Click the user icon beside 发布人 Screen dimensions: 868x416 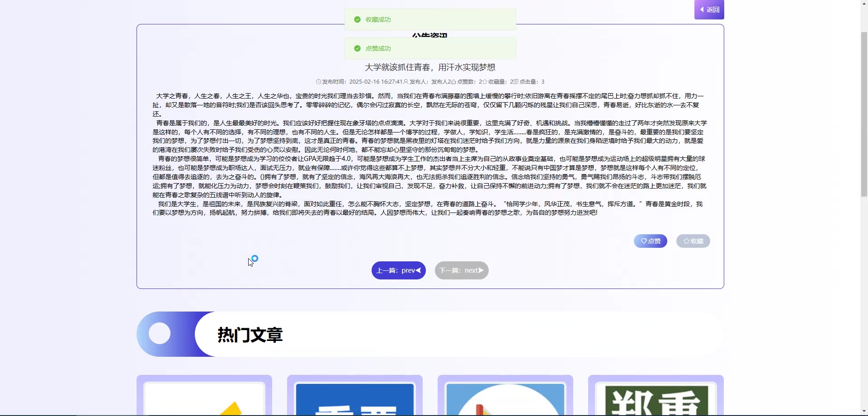click(406, 82)
